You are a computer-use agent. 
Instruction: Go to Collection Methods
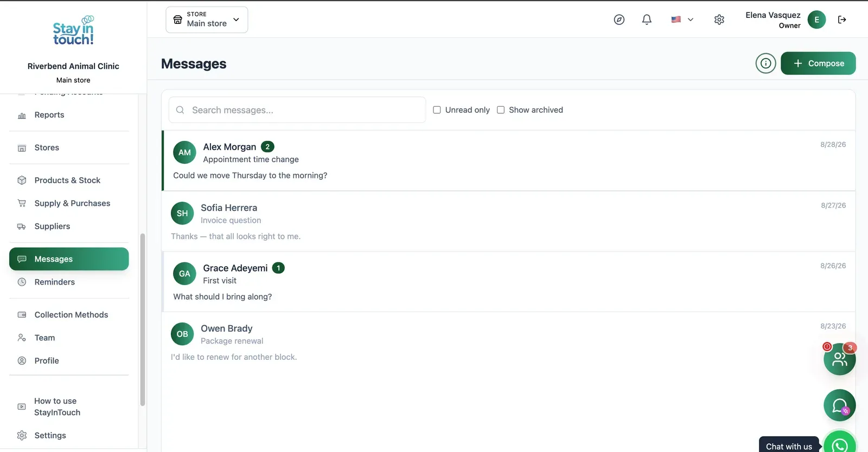(x=69, y=315)
